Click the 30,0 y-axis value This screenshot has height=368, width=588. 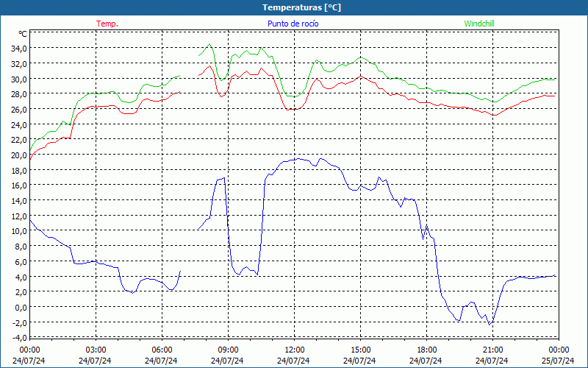point(19,79)
